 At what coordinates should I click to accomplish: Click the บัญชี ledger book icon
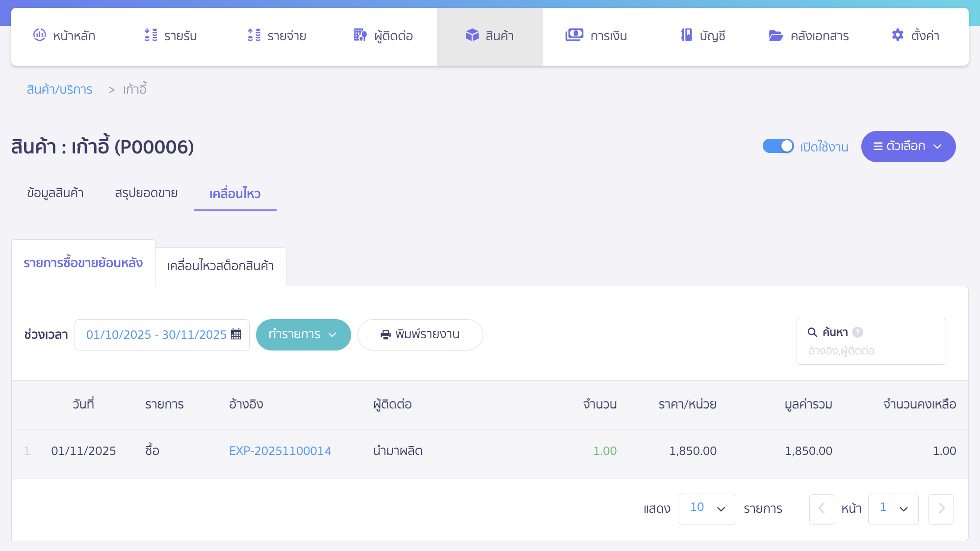click(686, 35)
